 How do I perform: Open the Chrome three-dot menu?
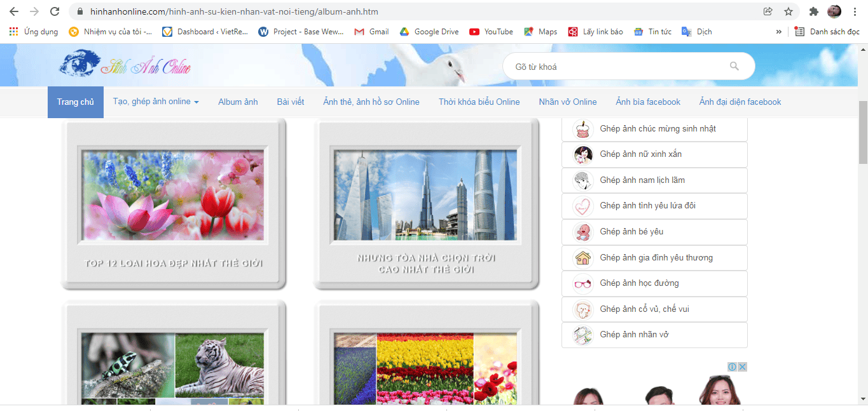(854, 11)
